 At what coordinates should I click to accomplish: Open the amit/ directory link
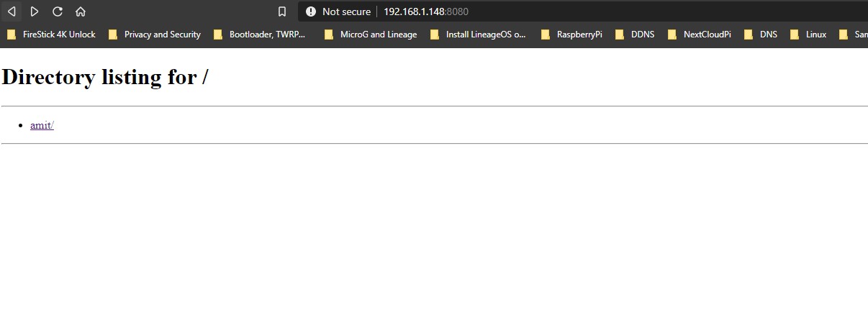[x=42, y=125]
